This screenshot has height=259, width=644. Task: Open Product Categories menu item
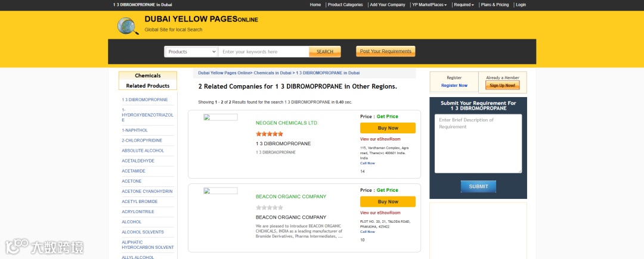point(345,5)
